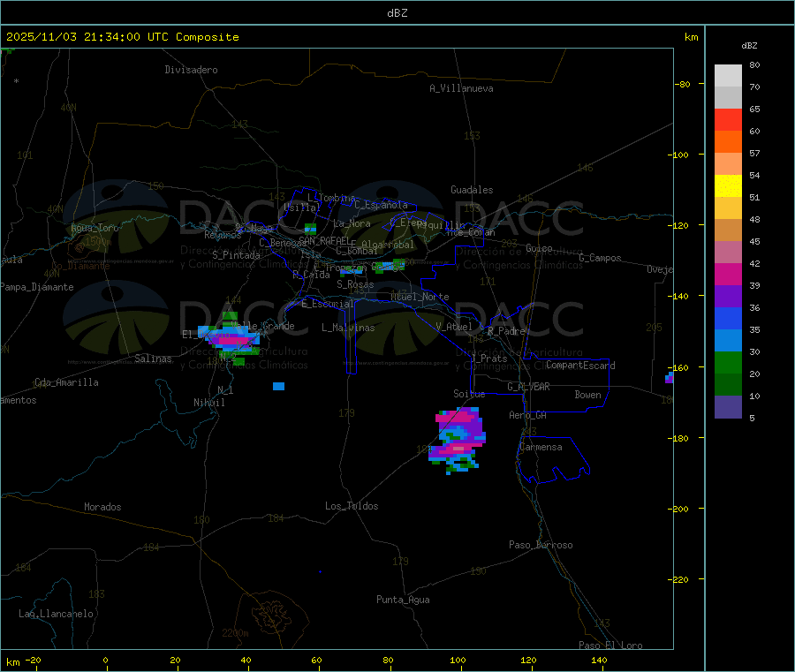Click the -80 km vertical axis label
The width and height of the screenshot is (795, 672).
coord(683,85)
